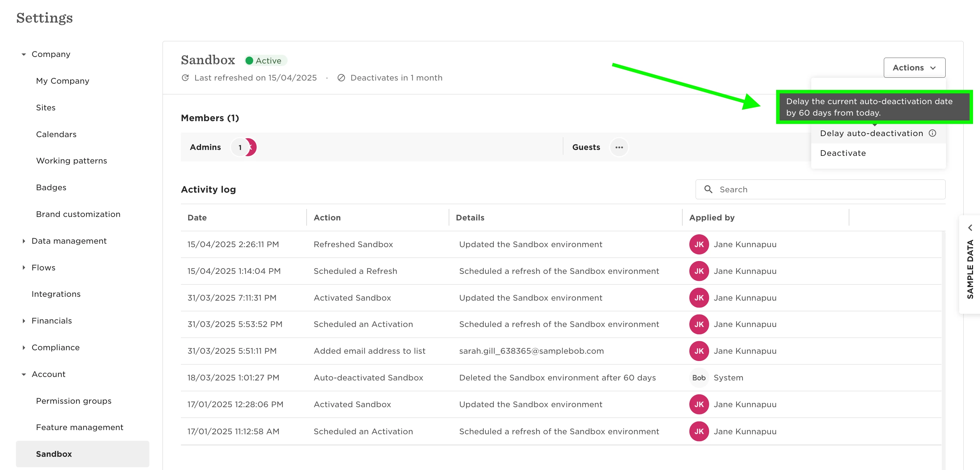Viewport: 980px width, 470px height.
Task: Sort by the Action column header
Action: (x=327, y=218)
